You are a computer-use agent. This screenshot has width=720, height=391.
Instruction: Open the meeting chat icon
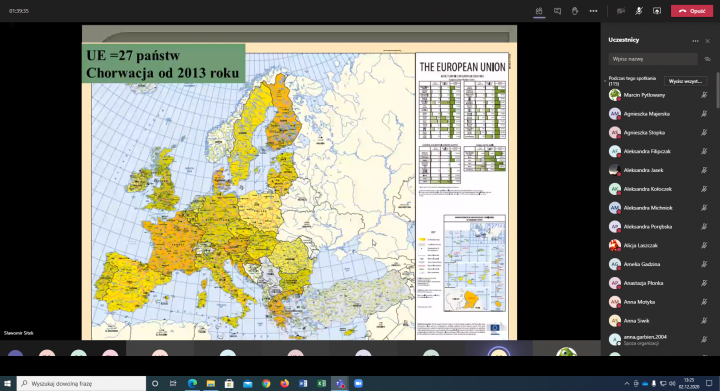click(x=557, y=11)
